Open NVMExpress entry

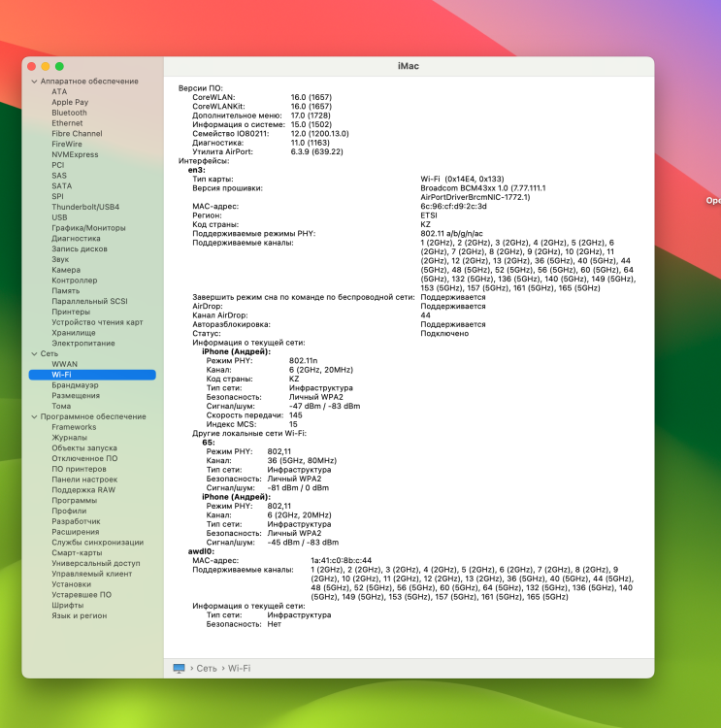click(x=75, y=154)
